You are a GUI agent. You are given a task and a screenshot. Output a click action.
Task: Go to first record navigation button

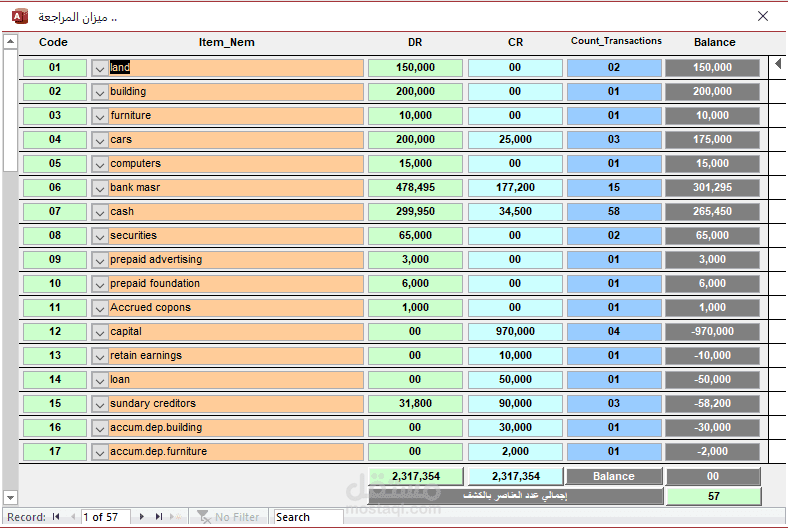point(56,516)
